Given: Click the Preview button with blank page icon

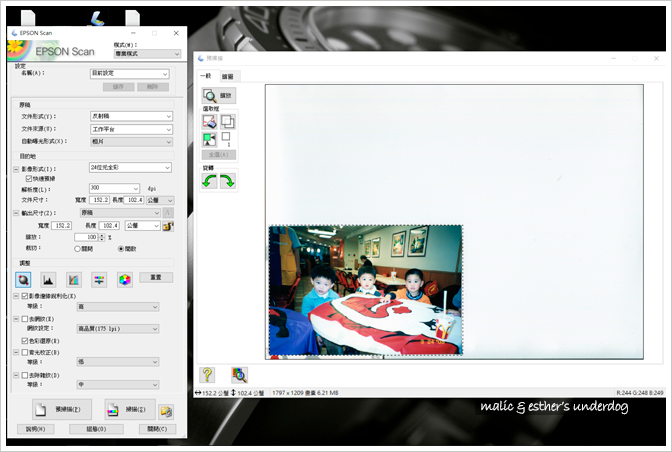Looking at the screenshot, I should click(62, 410).
